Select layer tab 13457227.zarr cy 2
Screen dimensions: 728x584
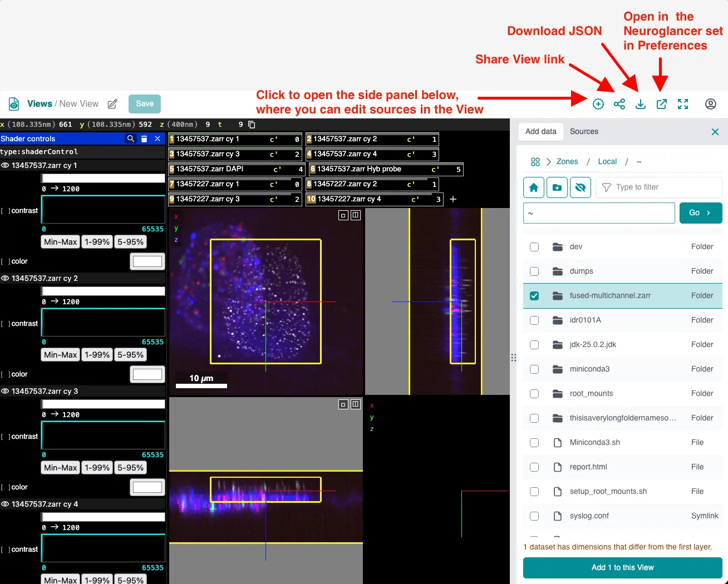(x=372, y=184)
